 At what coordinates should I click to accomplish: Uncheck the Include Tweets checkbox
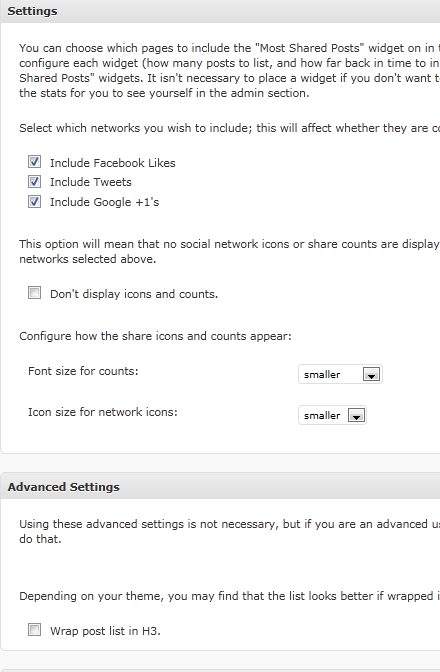click(x=34, y=181)
